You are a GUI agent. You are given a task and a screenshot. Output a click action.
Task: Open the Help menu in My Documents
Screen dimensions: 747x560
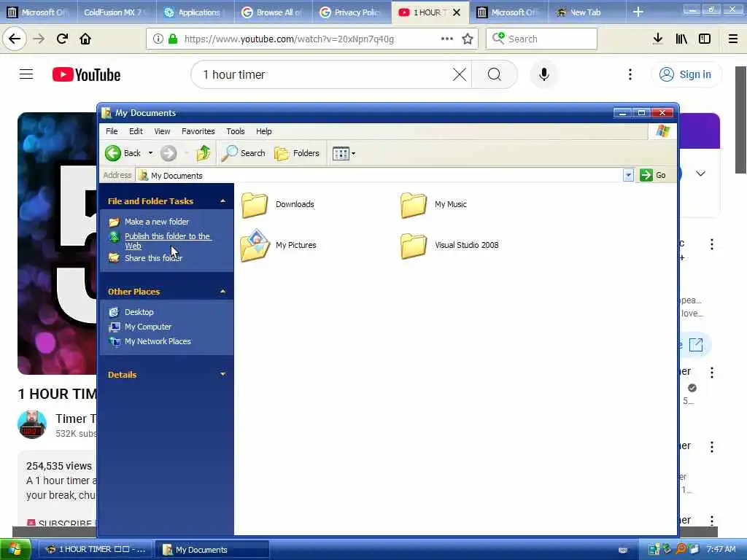264,131
